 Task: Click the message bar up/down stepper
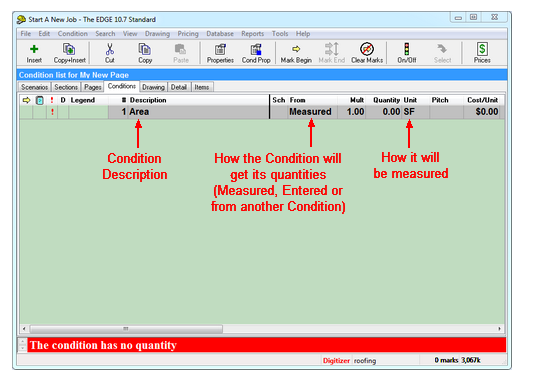pyautogui.click(x=22, y=345)
